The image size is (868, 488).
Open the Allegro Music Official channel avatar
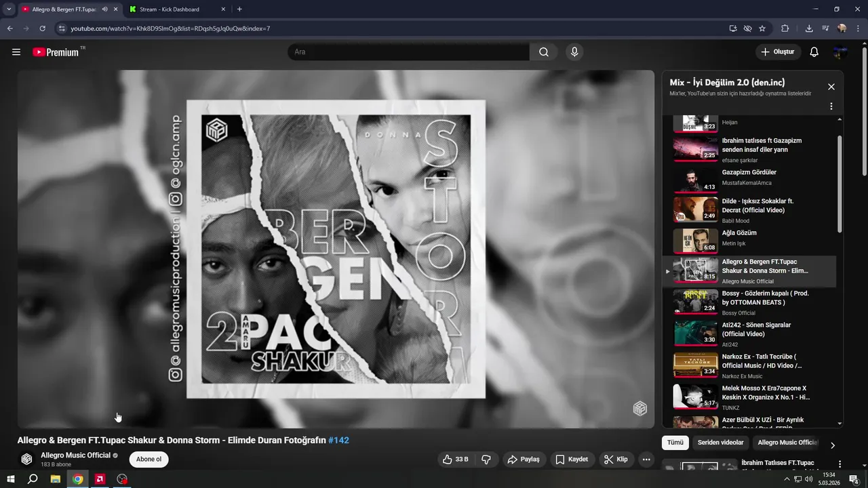(x=26, y=460)
